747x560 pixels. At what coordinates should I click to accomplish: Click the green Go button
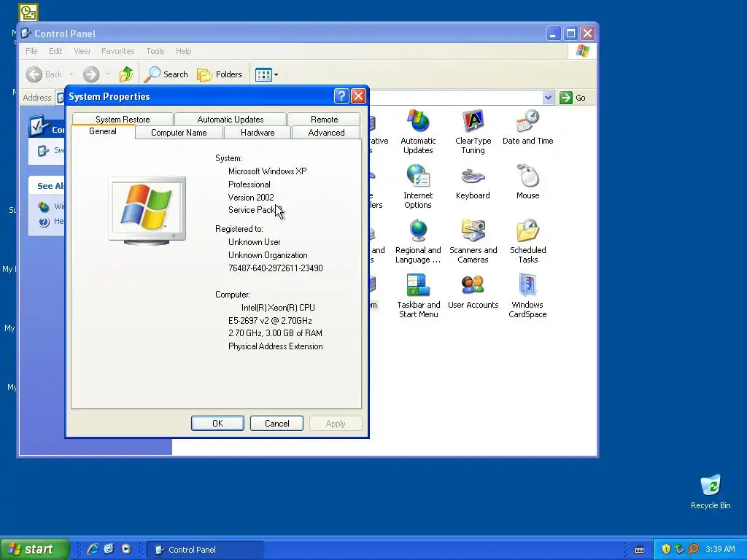point(573,98)
